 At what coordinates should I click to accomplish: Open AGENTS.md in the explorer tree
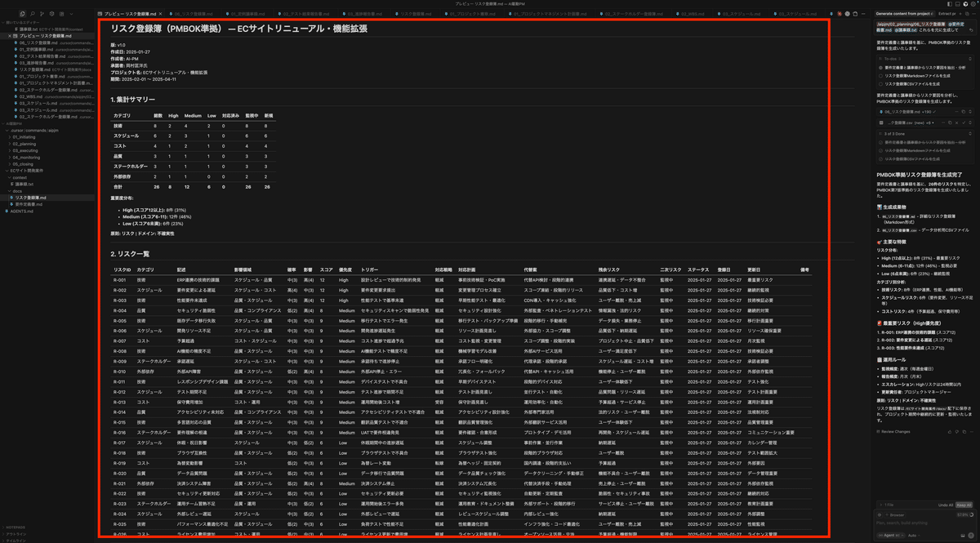point(49,211)
